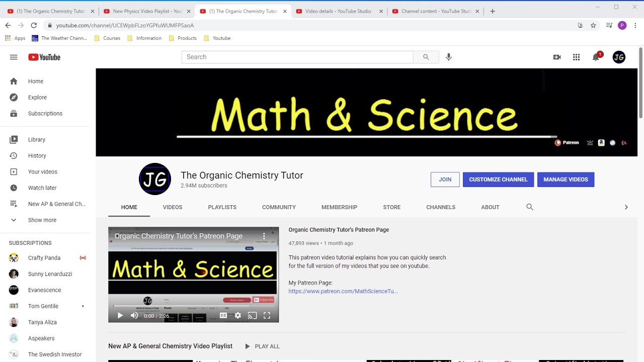Open the YouTube apps grid

(x=577, y=57)
